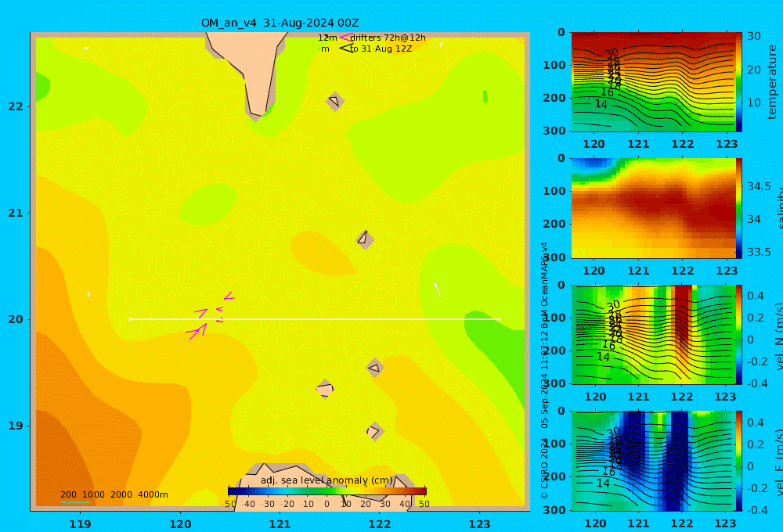Click the '34.5' tick on salinity colorbar
The image size is (783, 532).
pyautogui.click(x=759, y=186)
